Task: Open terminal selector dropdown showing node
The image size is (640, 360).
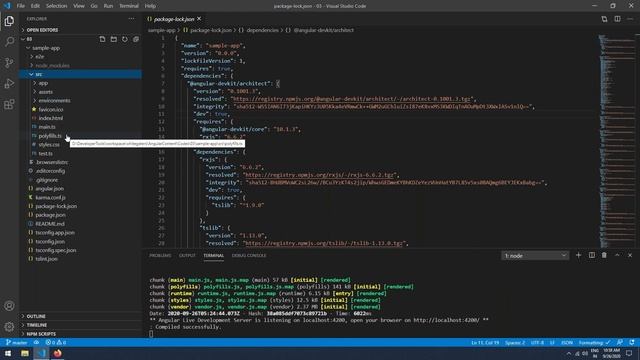Action: [x=535, y=256]
